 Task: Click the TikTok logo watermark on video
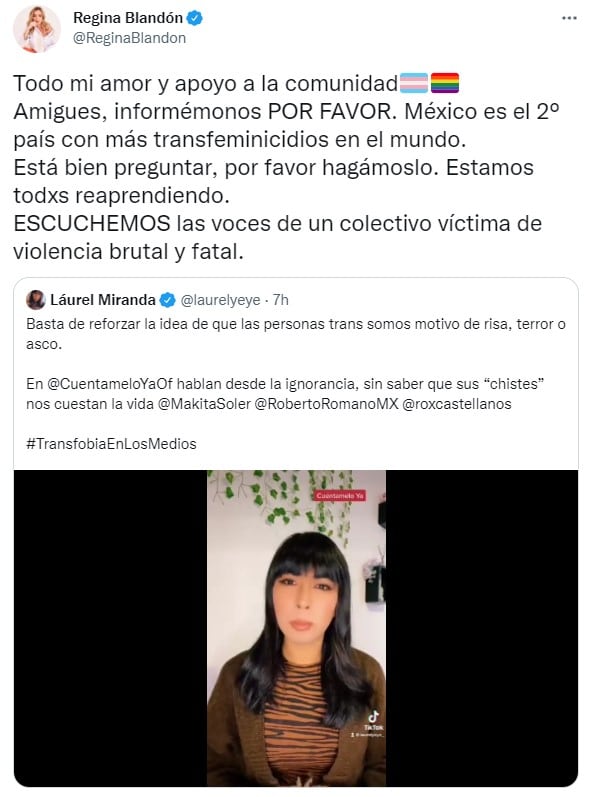click(x=373, y=721)
